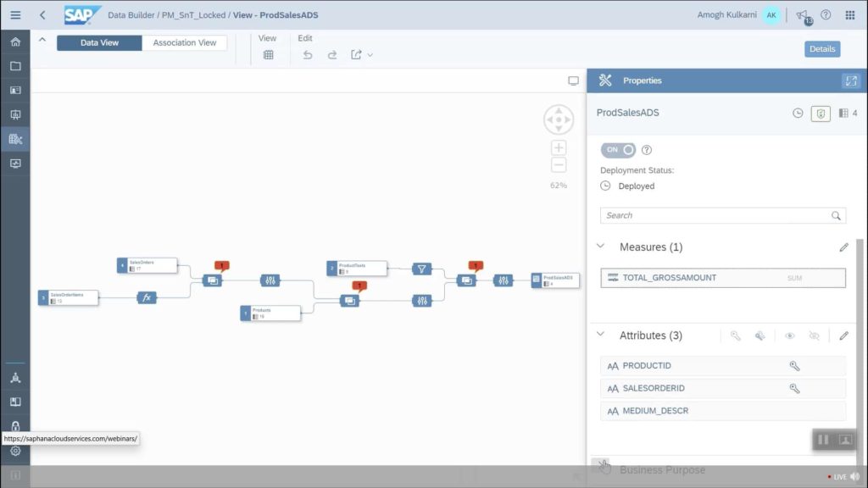Click the remove key icon in Attributes header
This screenshot has height=488, width=868.
point(760,335)
